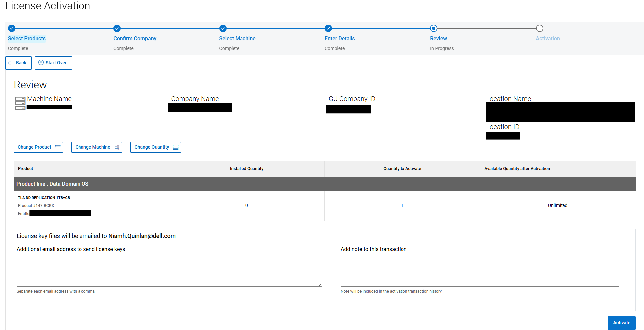The width and height of the screenshot is (644, 330).
Task: Click the list icon on Change Product button
Action: coord(57,147)
